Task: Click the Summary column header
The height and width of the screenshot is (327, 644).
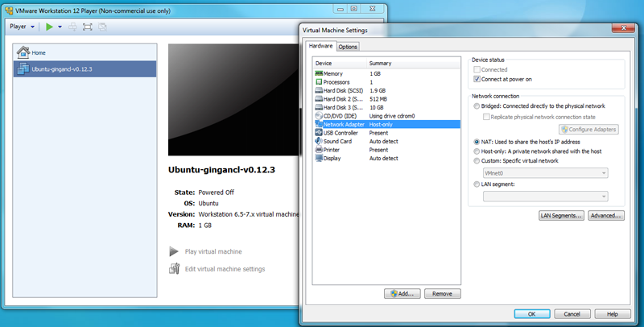Action: pos(413,64)
